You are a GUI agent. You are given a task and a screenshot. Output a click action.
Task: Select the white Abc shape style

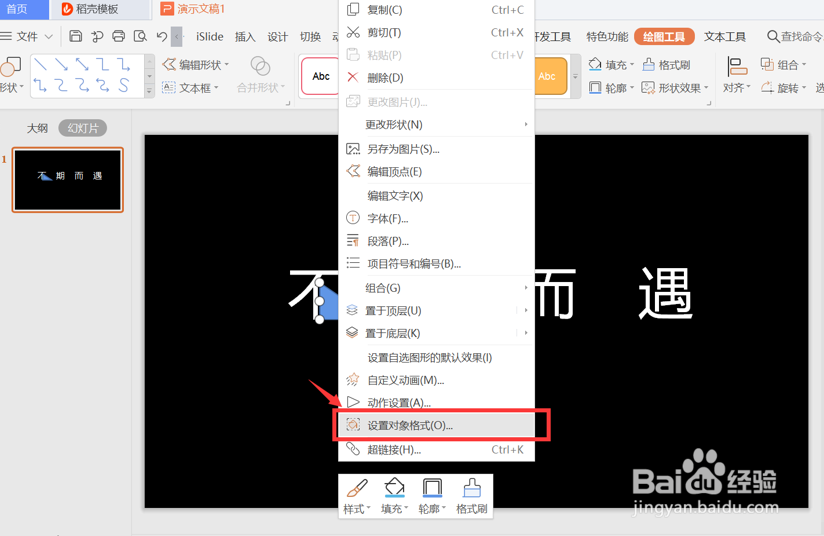coord(321,76)
